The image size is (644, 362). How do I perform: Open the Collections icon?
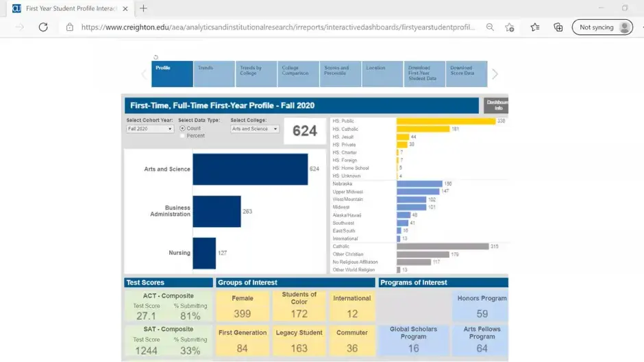click(x=558, y=27)
